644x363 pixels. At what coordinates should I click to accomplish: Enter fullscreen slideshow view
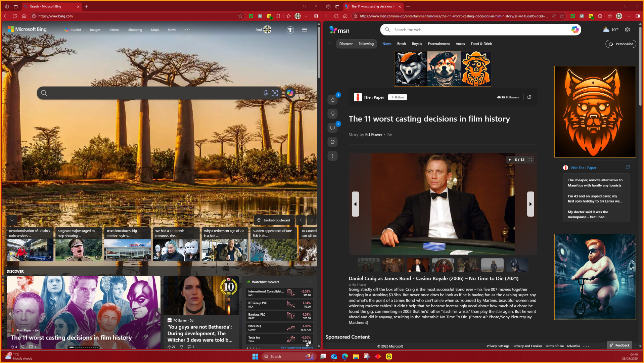[x=530, y=160]
